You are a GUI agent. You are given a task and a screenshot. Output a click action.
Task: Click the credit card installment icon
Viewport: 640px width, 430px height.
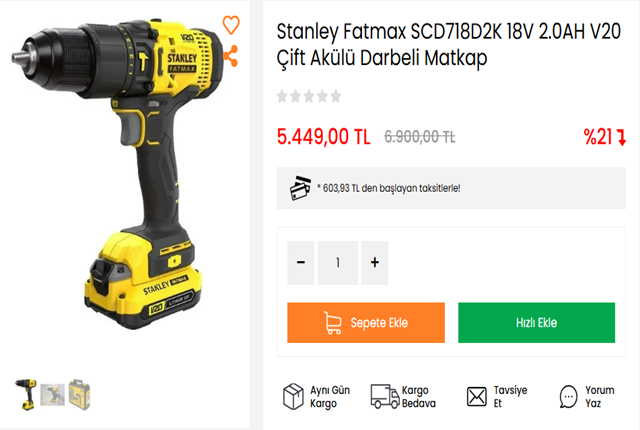(x=300, y=188)
